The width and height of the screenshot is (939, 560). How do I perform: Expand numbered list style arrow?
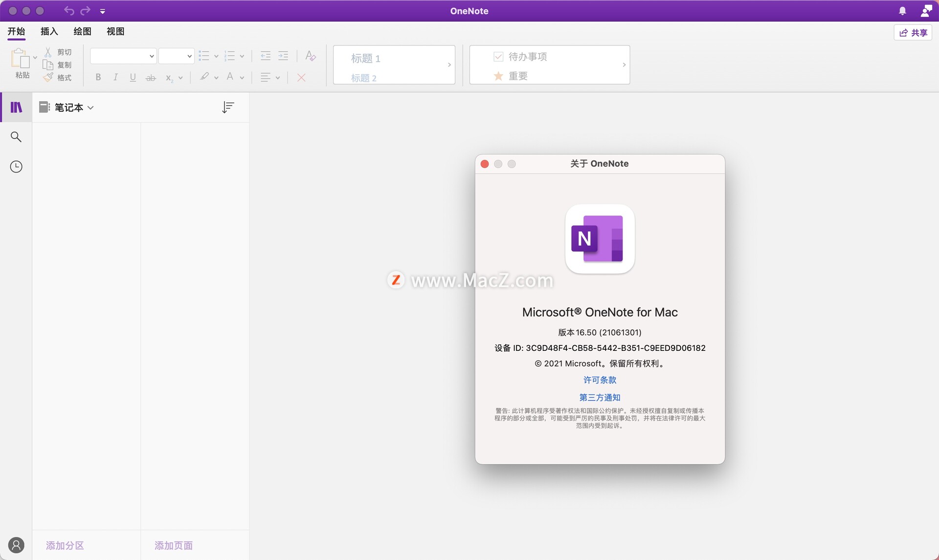tap(242, 57)
